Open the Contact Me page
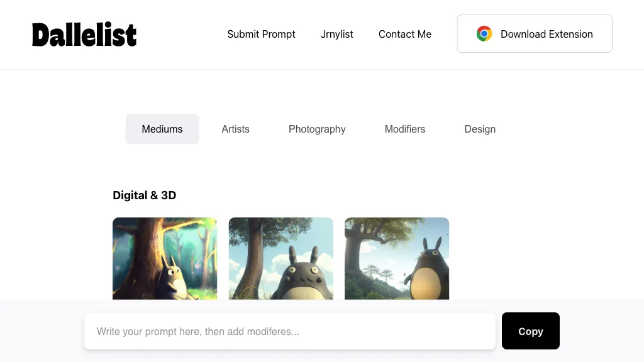Image resolution: width=644 pixels, height=362 pixels. [x=404, y=34]
